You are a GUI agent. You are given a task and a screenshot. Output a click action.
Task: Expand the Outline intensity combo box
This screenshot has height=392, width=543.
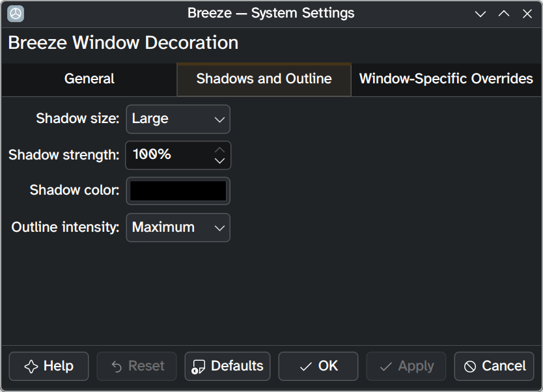pyautogui.click(x=178, y=228)
